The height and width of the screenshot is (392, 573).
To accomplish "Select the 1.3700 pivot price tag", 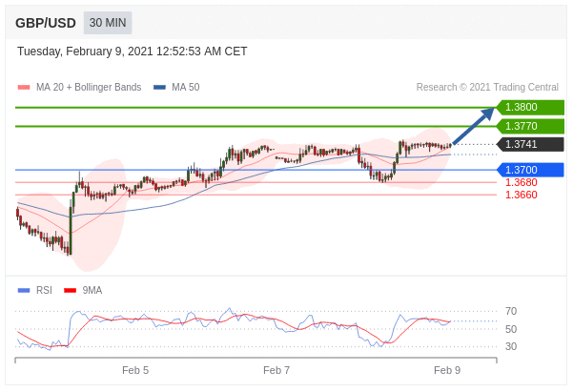I will click(x=530, y=170).
